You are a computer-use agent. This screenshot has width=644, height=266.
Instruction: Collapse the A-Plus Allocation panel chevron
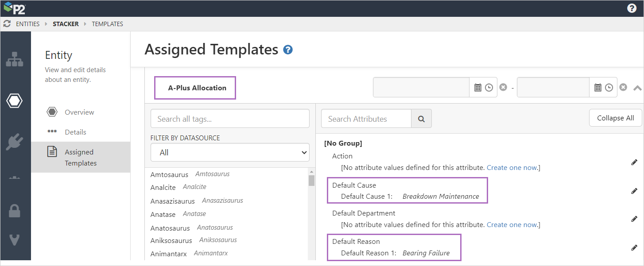click(637, 88)
